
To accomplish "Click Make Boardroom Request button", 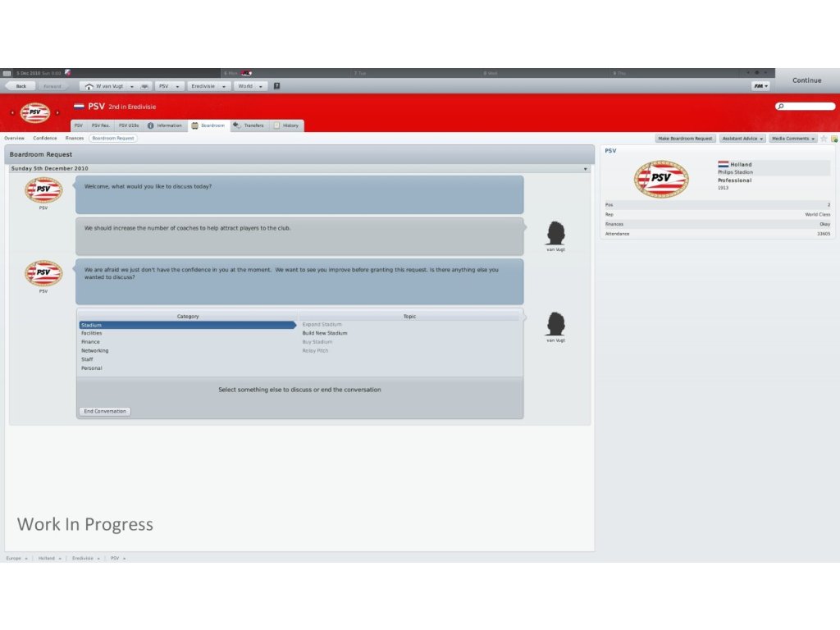I will (x=685, y=139).
